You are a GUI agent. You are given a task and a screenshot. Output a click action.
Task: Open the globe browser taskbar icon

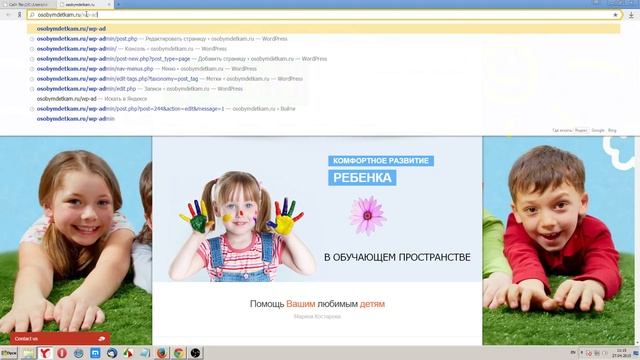[78, 353]
